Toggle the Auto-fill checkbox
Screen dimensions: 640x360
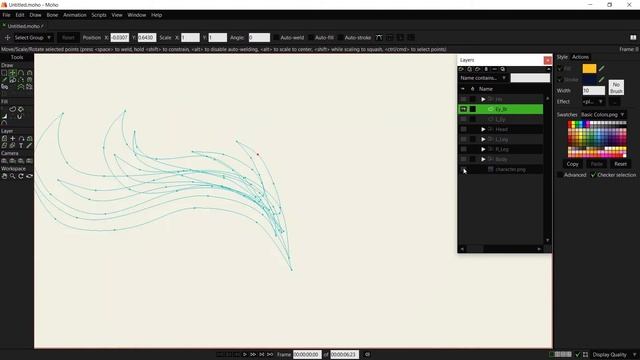pos(311,38)
